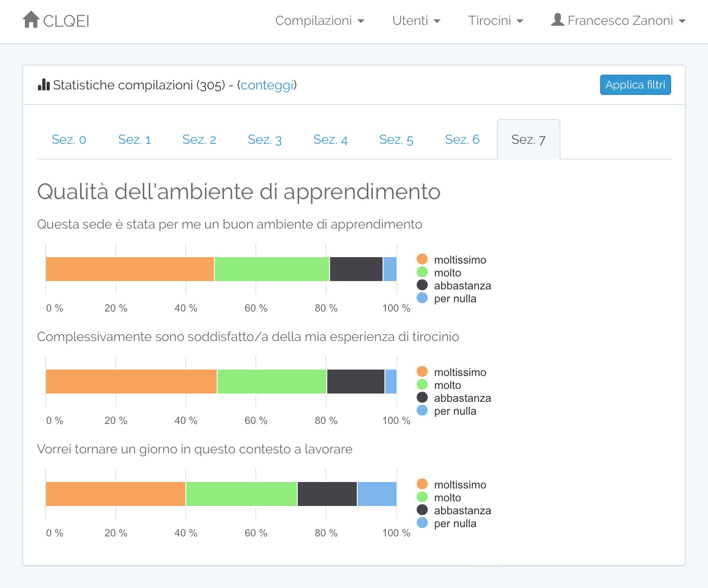
Task: Toggle molto legend in soddisfatto/a chart
Action: pos(439,385)
